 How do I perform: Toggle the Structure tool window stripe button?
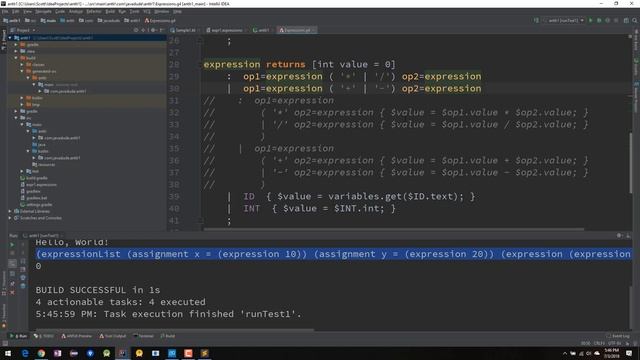coord(4,283)
